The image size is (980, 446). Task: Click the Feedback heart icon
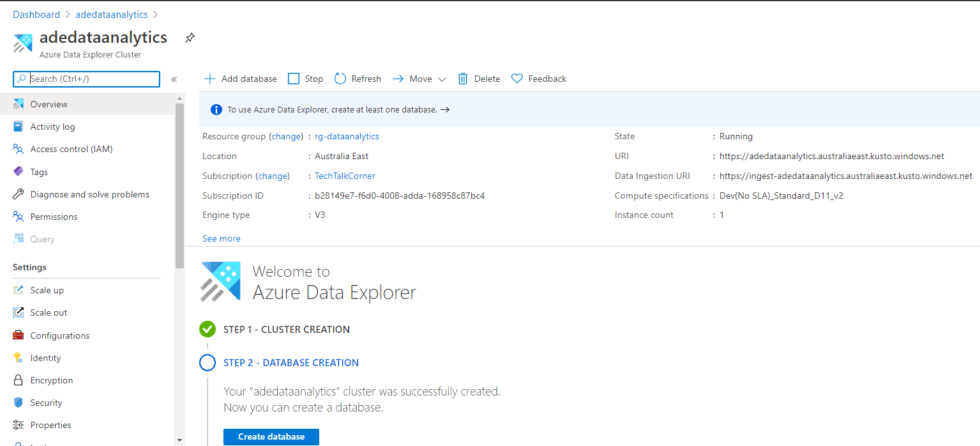[x=517, y=79]
